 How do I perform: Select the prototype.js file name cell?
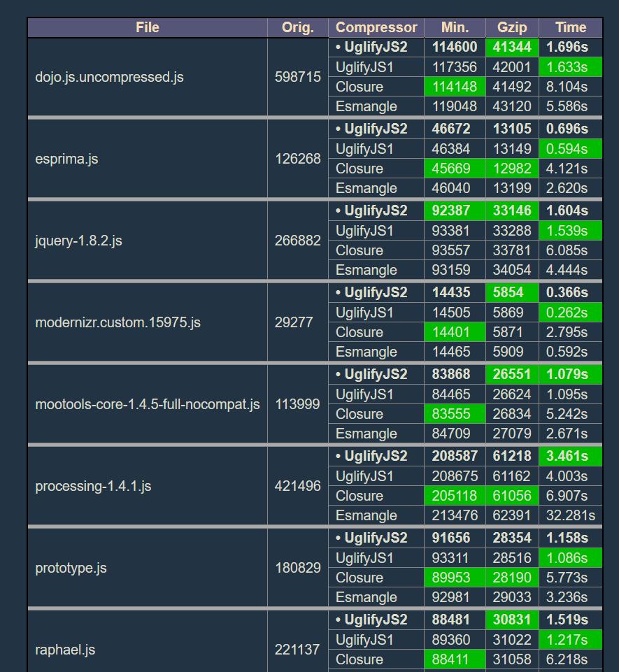[71, 568]
